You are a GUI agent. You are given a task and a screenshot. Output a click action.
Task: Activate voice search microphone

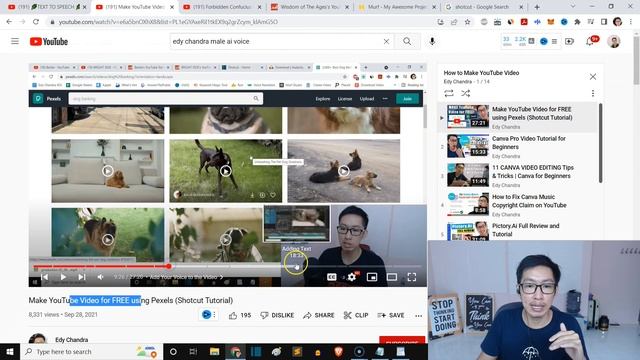click(x=432, y=41)
